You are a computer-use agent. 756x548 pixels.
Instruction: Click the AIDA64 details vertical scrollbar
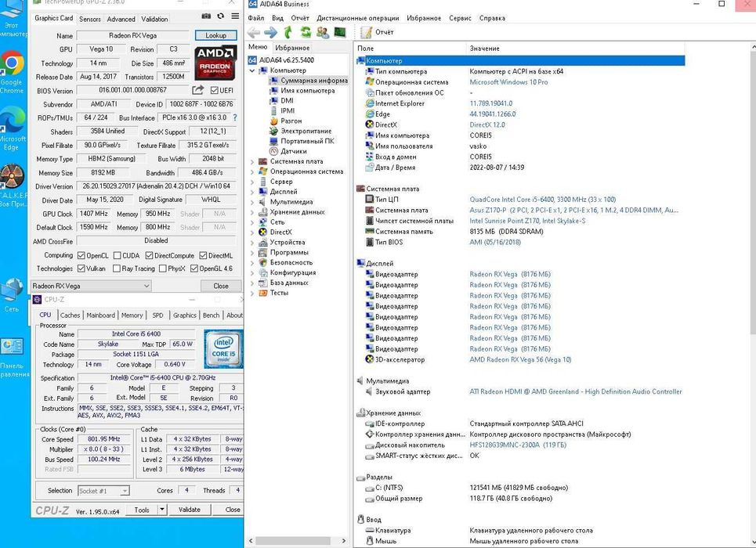(753, 193)
